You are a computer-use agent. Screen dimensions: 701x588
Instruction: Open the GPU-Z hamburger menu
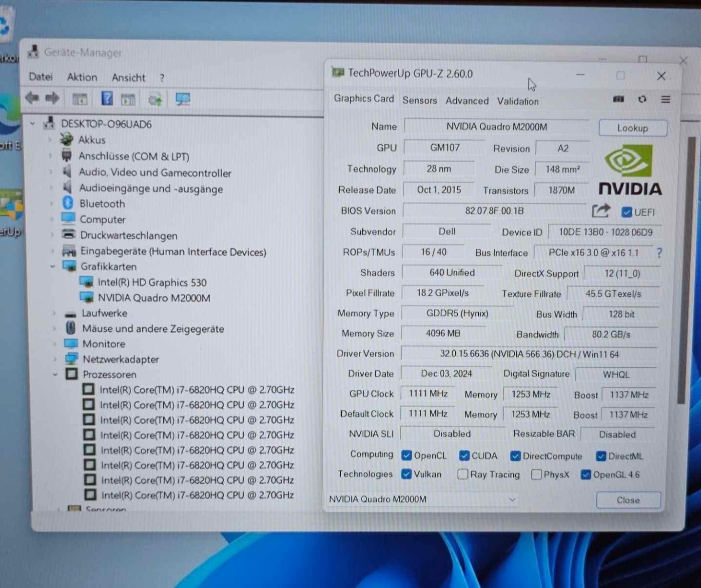[665, 99]
